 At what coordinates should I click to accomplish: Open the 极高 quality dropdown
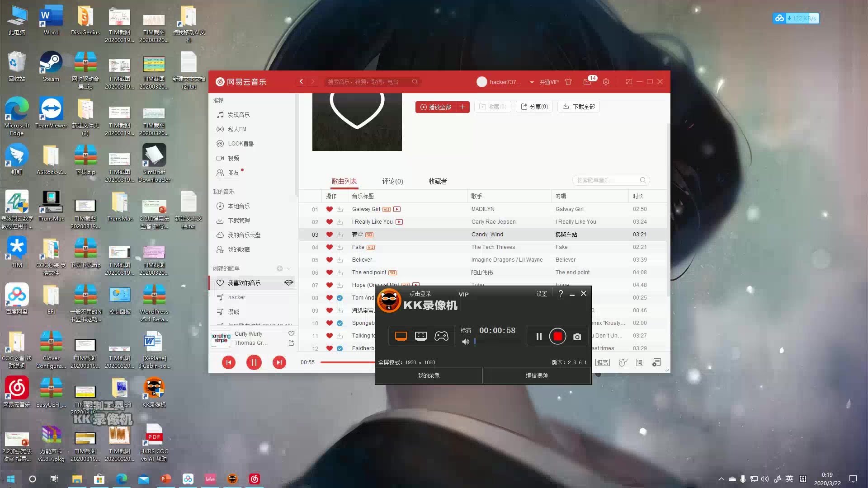602,362
